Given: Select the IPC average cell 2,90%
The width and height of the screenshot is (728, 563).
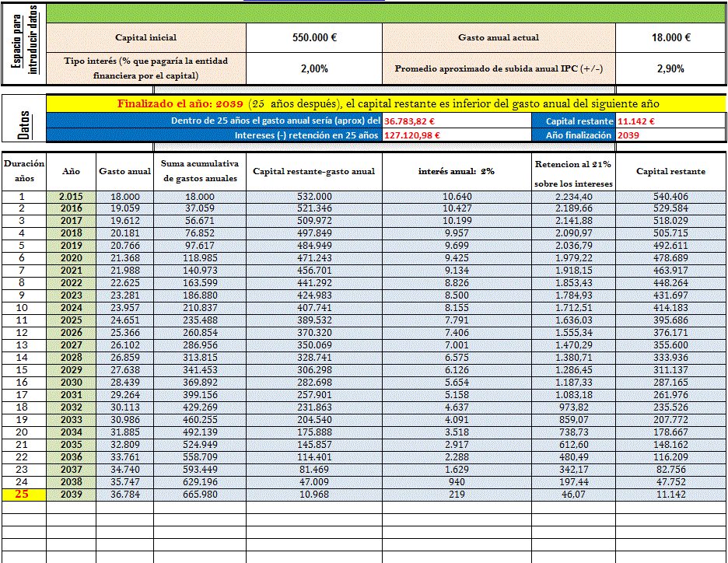Looking at the screenshot, I should pyautogui.click(x=670, y=68).
